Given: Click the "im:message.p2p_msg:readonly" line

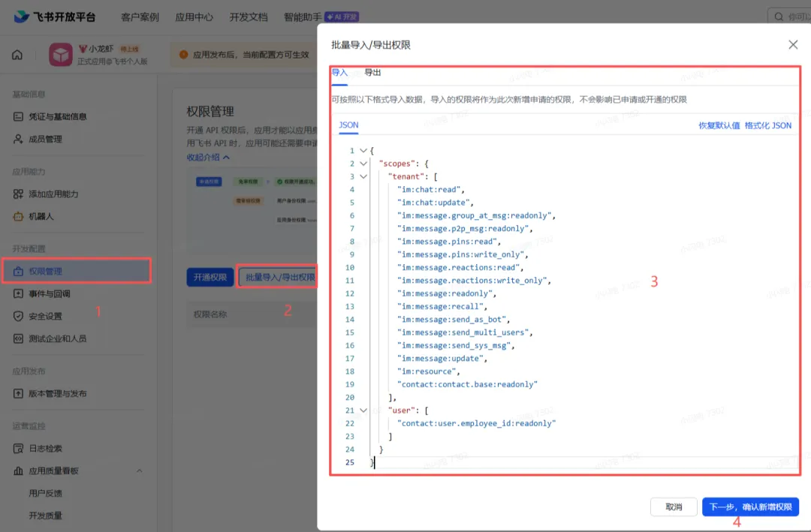Looking at the screenshot, I should click(x=465, y=229).
